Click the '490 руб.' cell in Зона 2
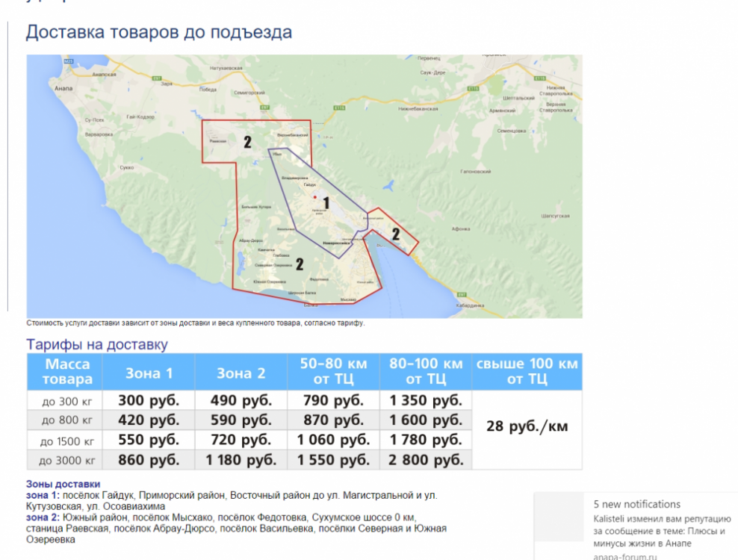Viewport: 738px width, 560px height. click(241, 400)
